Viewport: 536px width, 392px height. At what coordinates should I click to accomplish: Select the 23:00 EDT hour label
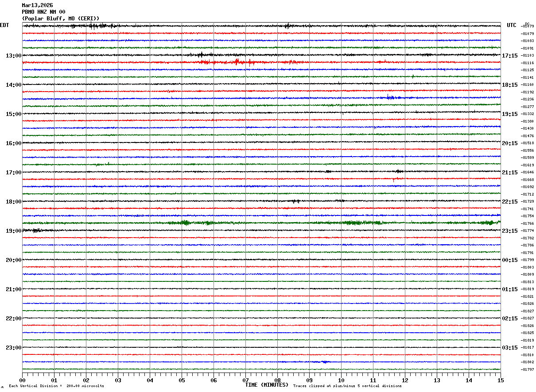pyautogui.click(x=14, y=348)
